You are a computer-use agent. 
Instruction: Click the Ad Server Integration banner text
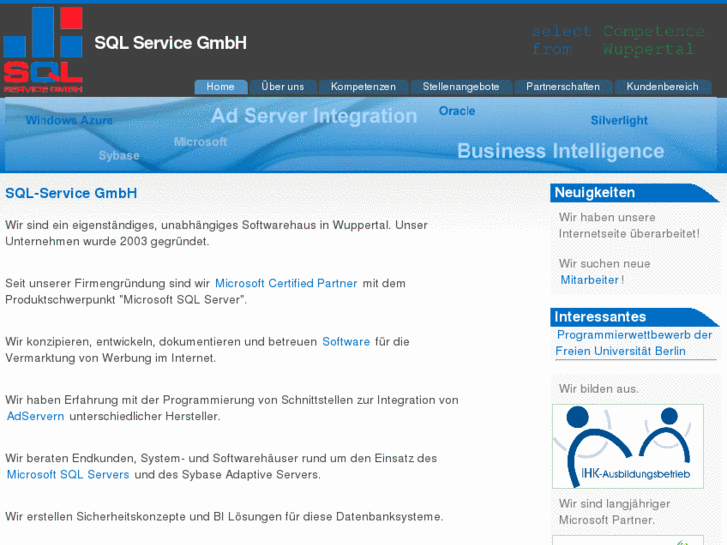[x=314, y=116]
